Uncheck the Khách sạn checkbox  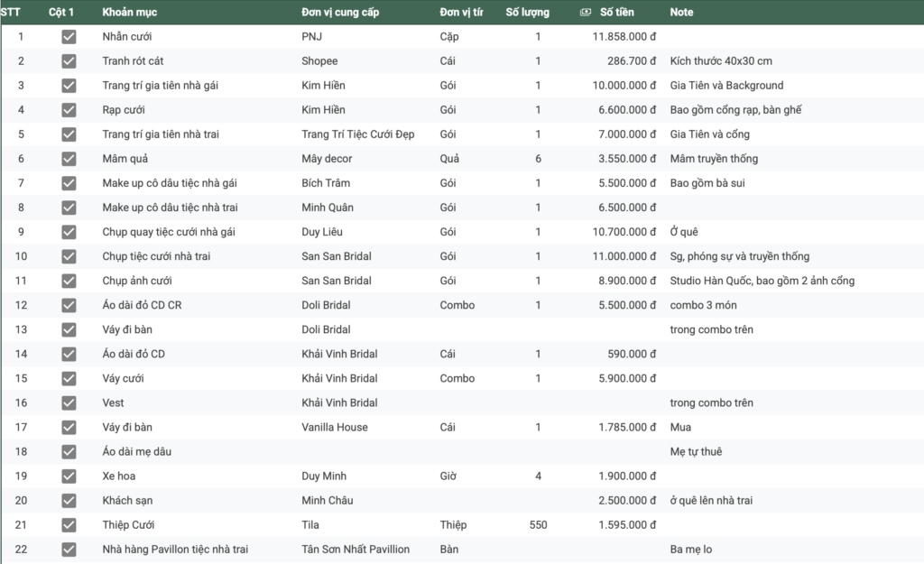click(69, 500)
